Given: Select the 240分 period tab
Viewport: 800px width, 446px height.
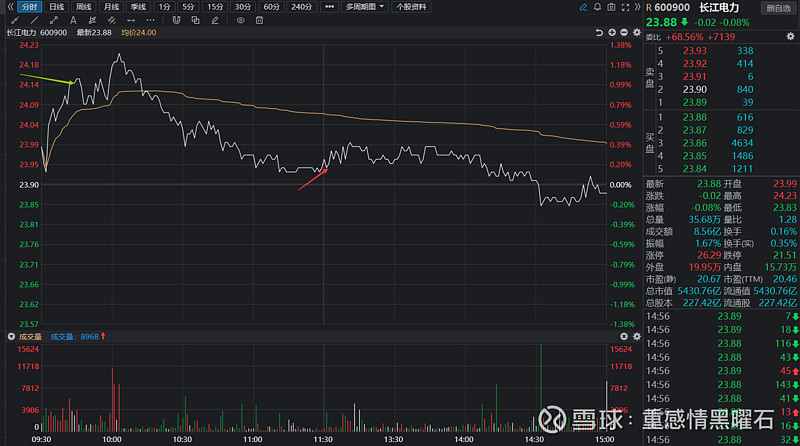Looking at the screenshot, I should 301,7.
